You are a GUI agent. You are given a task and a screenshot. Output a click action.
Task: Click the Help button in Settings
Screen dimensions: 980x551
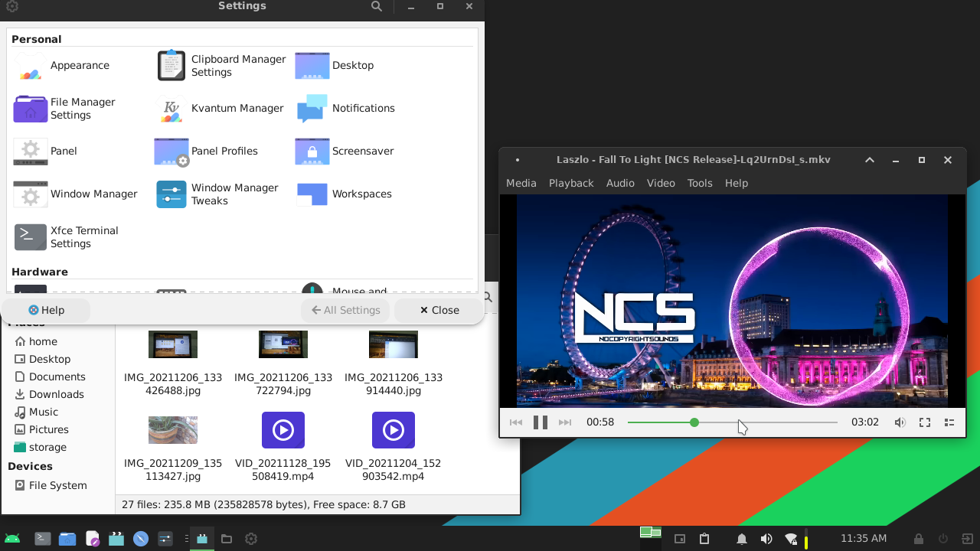pos(47,310)
